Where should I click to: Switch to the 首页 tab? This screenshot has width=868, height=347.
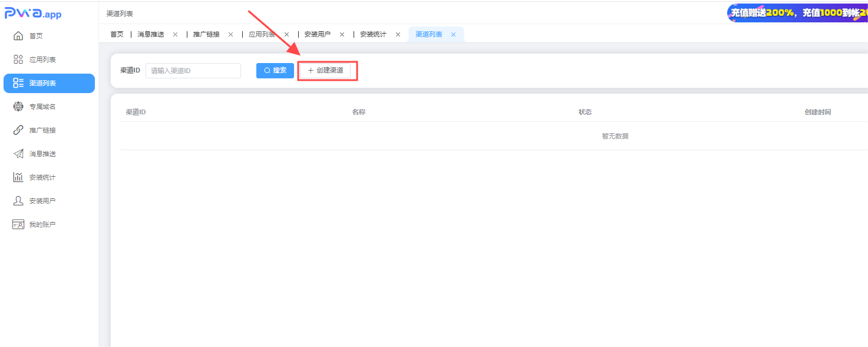coord(117,35)
